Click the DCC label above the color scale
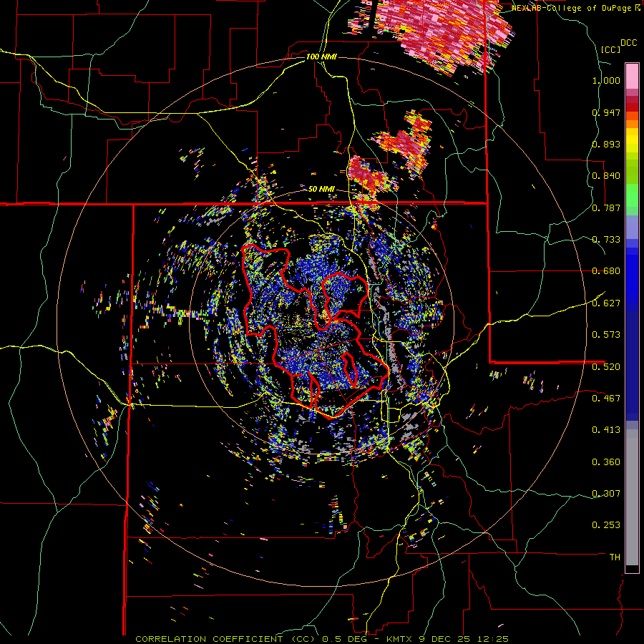 coord(629,43)
